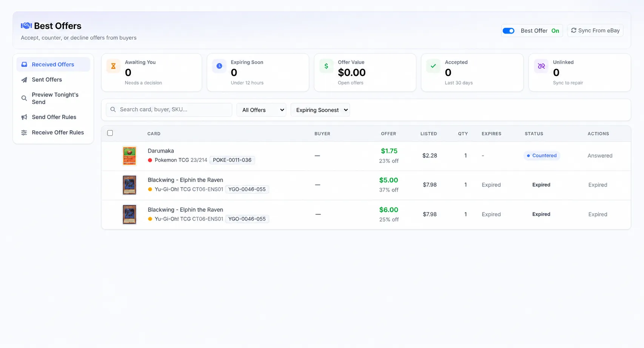Viewport: 644px width, 348px height.
Task: Click the $1.75 offer amount
Action: (389, 151)
